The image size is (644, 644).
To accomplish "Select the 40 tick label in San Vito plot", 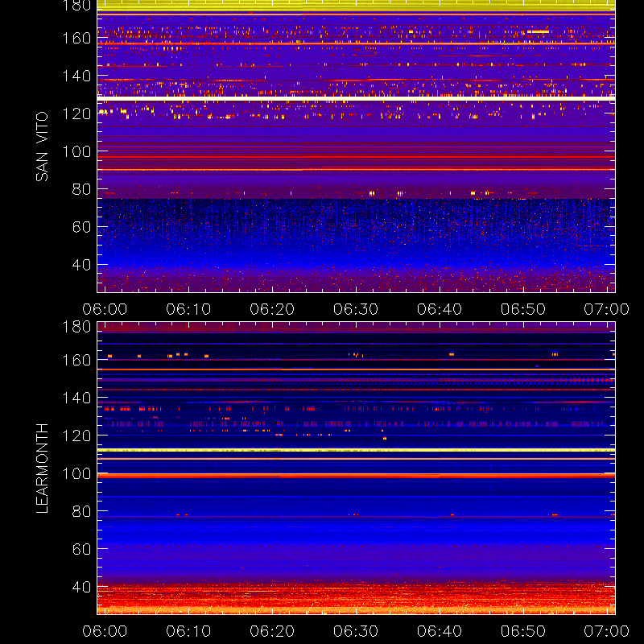I will click(x=81, y=265).
